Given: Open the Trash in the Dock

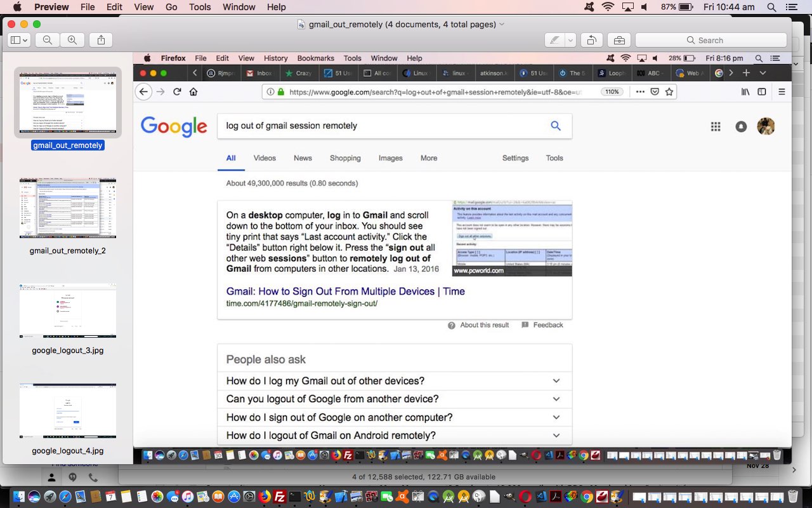Looking at the screenshot, I should 793,497.
